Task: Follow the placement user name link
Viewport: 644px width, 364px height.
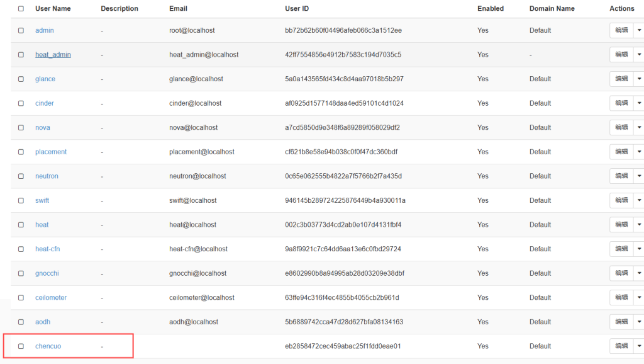Action: pyautogui.click(x=51, y=152)
